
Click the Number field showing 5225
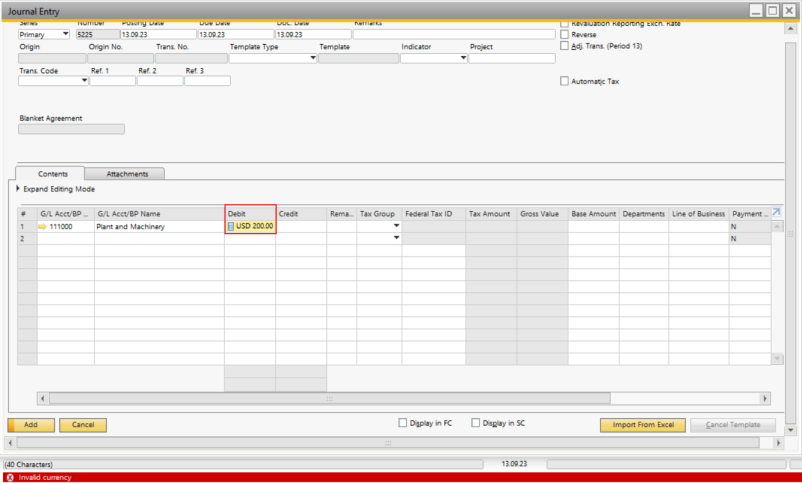tap(97, 34)
